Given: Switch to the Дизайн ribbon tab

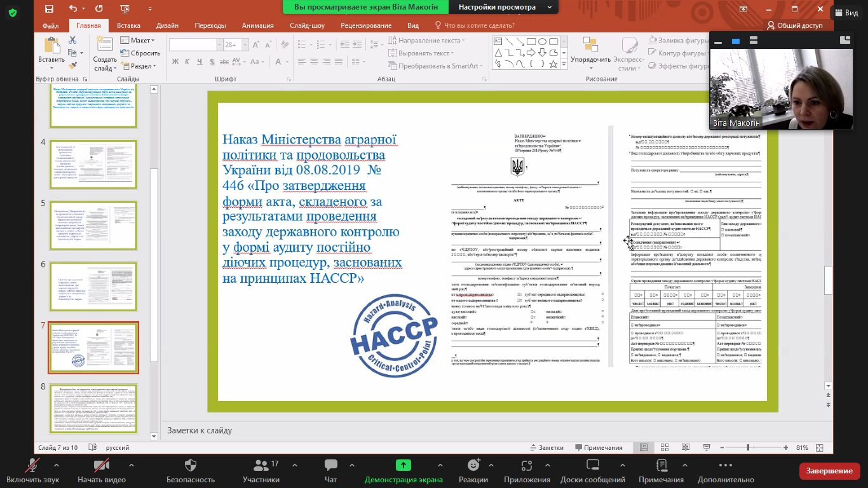Looking at the screenshot, I should click(x=167, y=25).
